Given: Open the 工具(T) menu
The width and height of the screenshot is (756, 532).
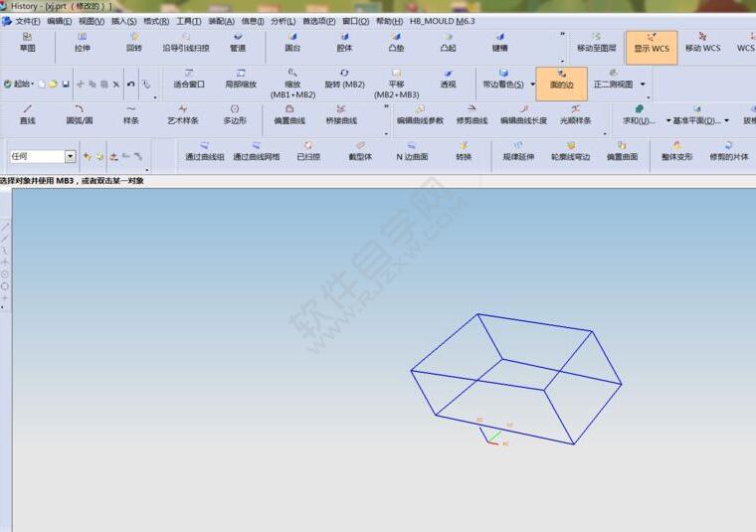Looking at the screenshot, I should (x=189, y=21).
